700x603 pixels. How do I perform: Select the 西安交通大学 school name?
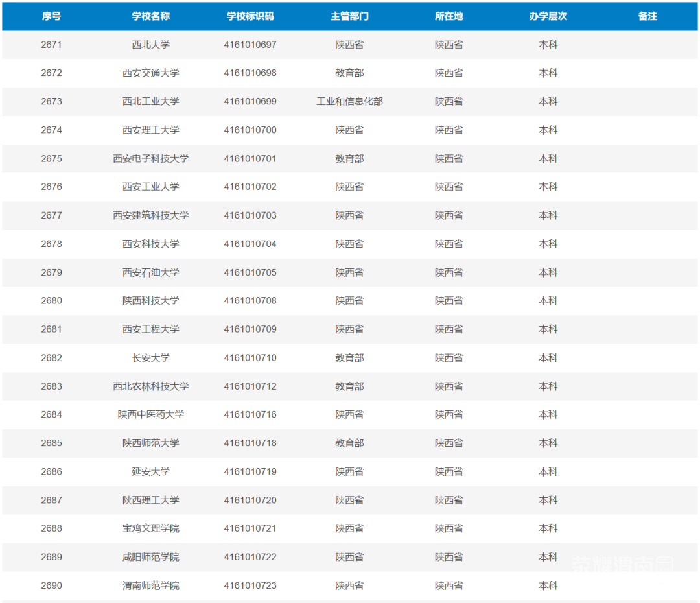pyautogui.click(x=151, y=73)
